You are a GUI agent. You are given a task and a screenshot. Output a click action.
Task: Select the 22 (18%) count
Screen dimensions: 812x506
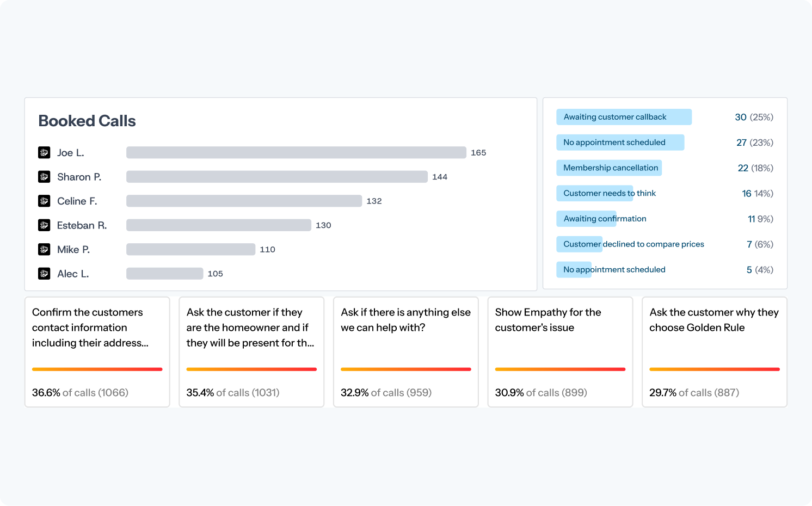coord(755,168)
